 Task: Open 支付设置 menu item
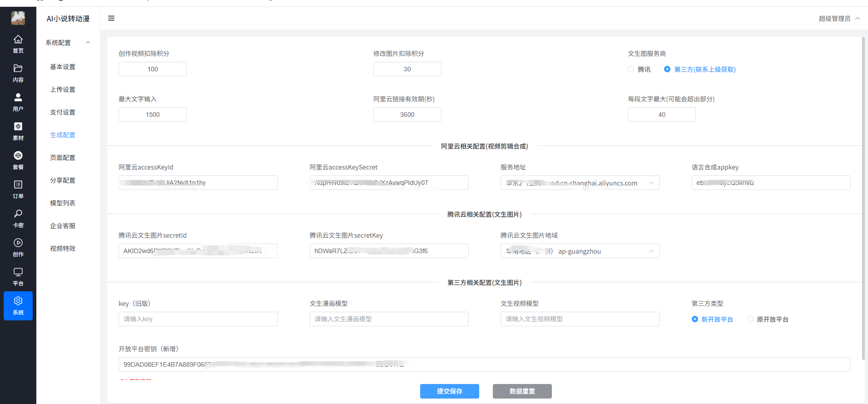pyautogui.click(x=63, y=112)
